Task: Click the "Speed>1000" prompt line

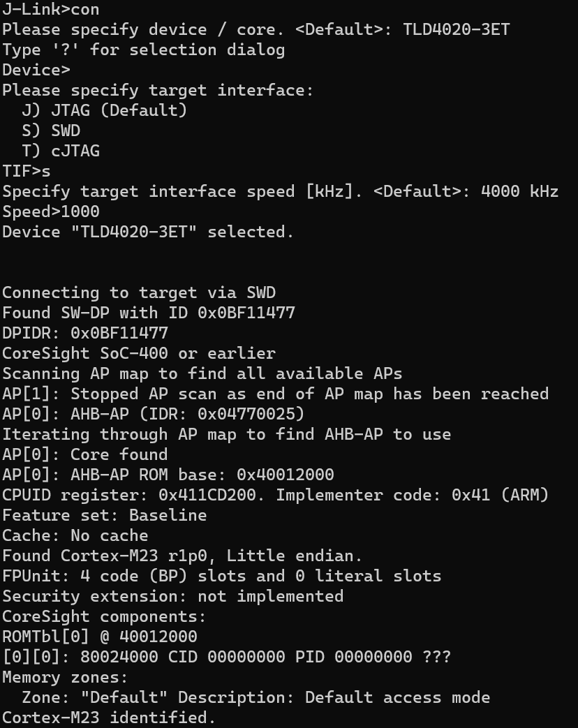Action: (51, 211)
